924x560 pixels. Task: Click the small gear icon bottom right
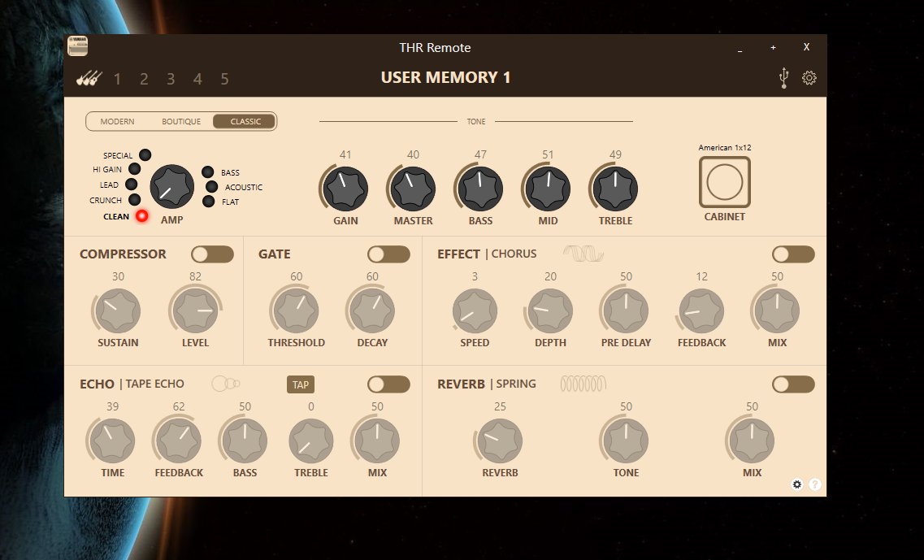tap(797, 484)
